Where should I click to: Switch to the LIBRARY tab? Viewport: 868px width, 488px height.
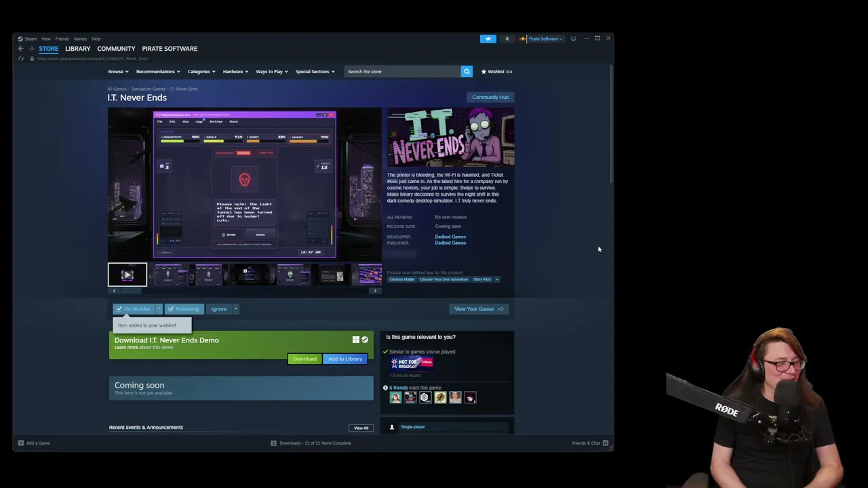pos(77,49)
